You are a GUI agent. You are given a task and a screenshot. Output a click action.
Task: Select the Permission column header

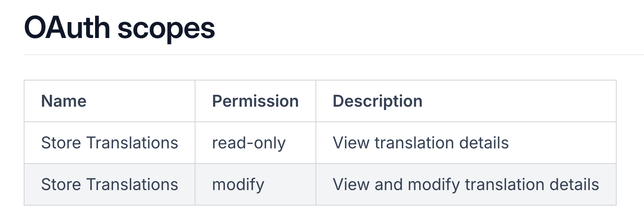(255, 101)
